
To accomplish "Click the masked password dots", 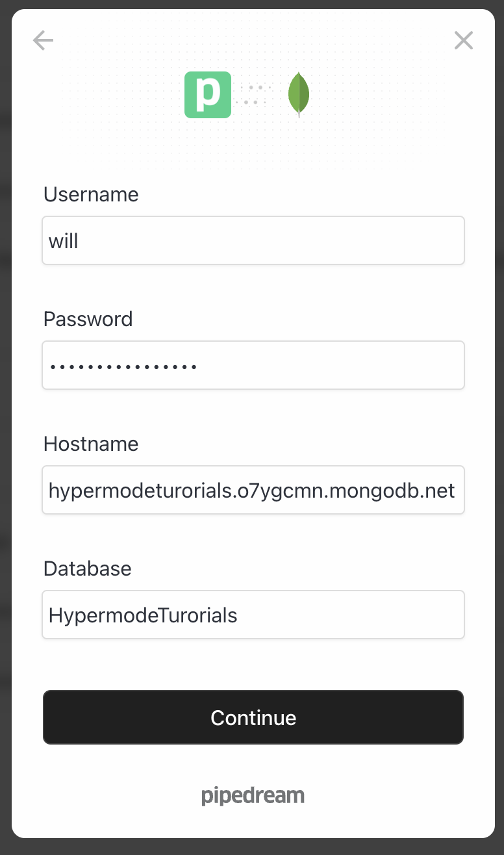I will pos(123,364).
